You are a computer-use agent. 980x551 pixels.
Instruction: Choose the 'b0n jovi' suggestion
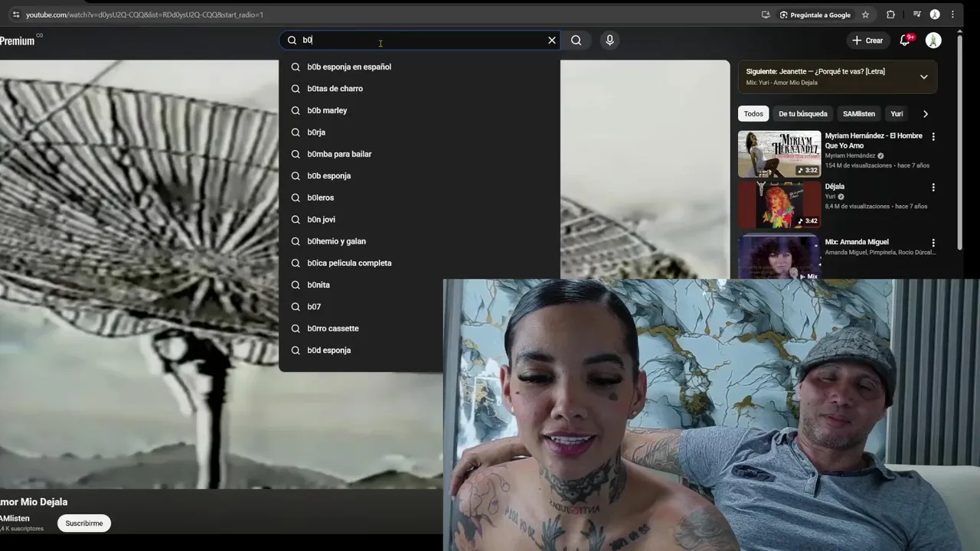(420, 220)
